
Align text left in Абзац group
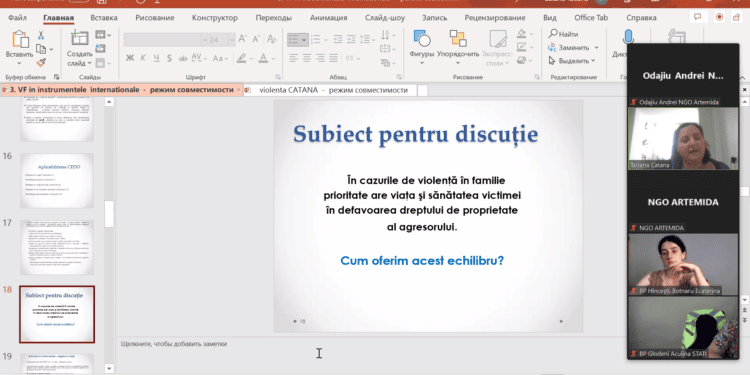293,58
